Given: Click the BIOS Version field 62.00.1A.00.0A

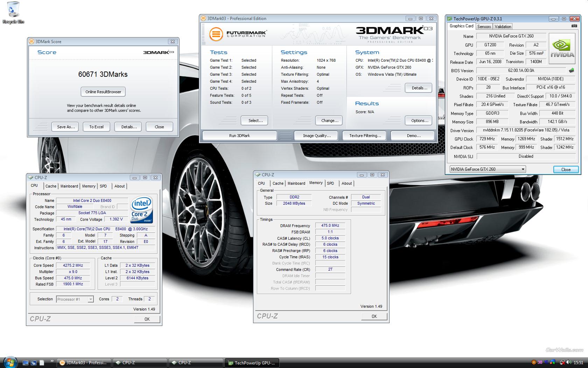Looking at the screenshot, I should pos(521,70).
